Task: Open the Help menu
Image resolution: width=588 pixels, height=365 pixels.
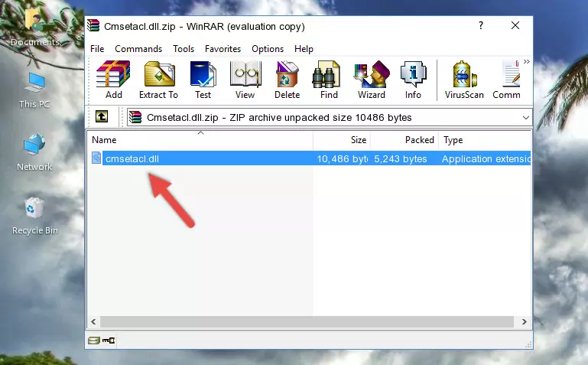Action: tap(304, 49)
